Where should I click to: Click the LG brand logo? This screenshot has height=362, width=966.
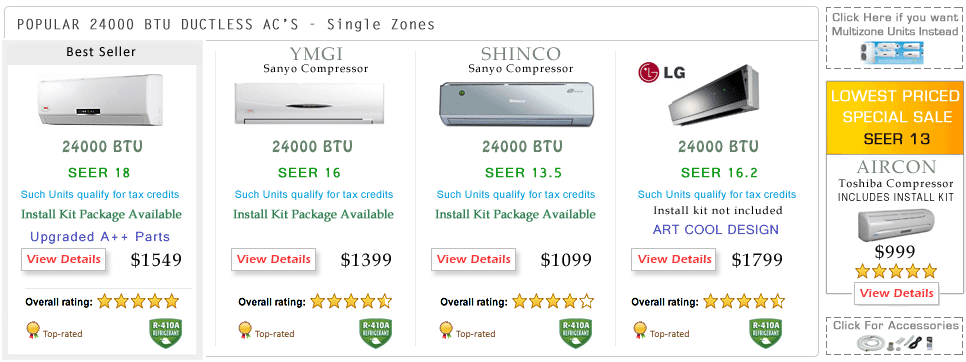[661, 73]
